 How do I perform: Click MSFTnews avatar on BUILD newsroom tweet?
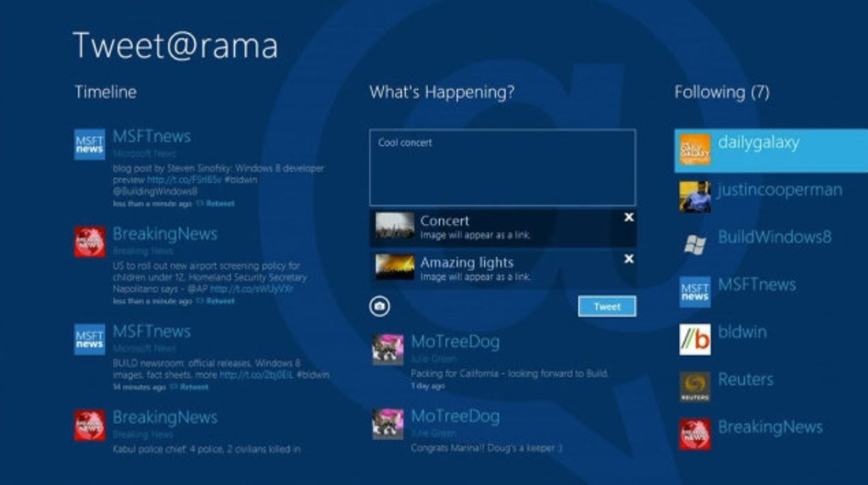click(x=90, y=339)
